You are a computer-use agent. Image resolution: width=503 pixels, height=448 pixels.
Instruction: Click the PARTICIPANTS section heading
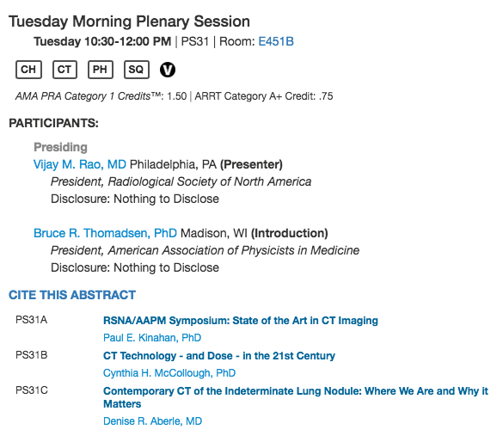click(53, 123)
